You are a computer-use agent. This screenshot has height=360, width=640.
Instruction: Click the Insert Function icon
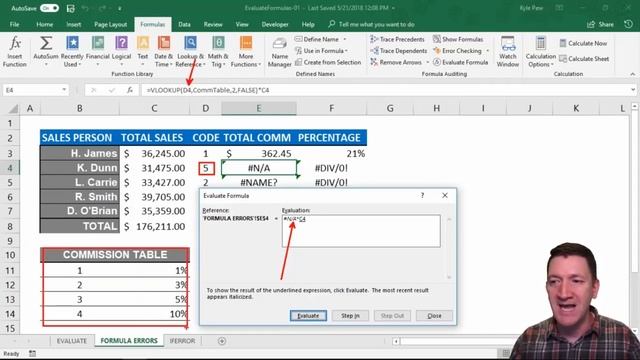pos(15,51)
